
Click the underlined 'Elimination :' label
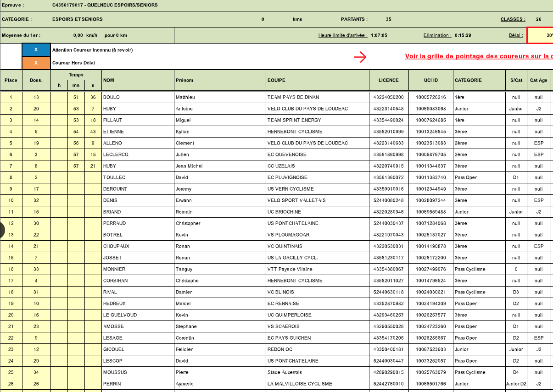(x=437, y=35)
